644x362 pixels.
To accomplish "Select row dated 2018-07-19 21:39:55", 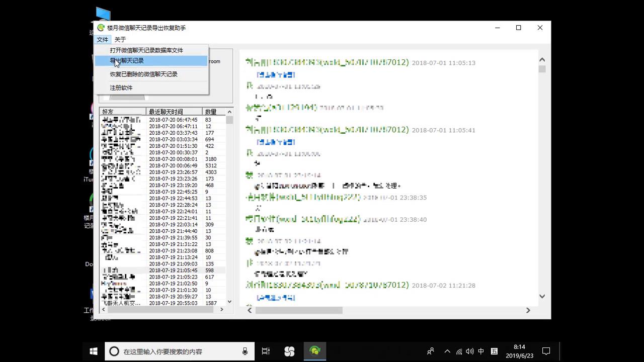I will (163, 238).
